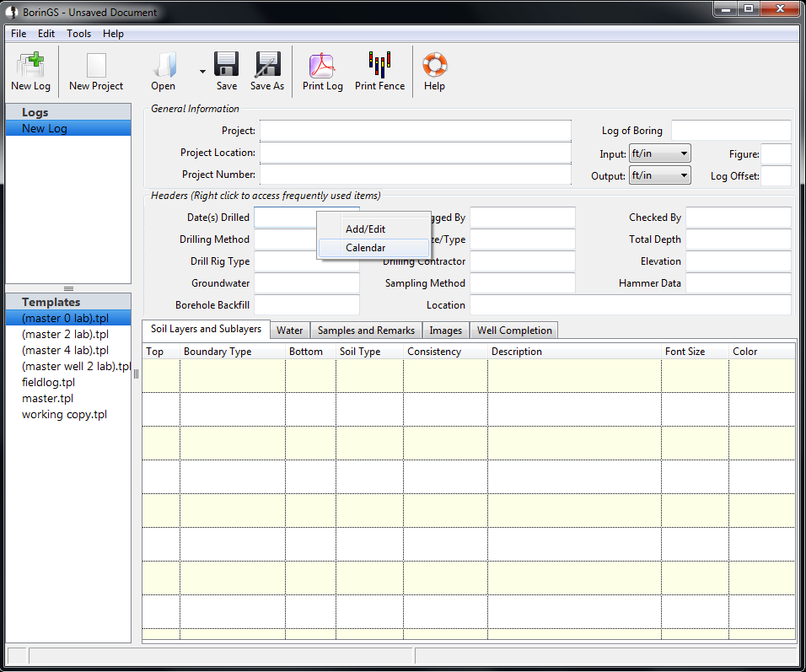806x672 pixels.
Task: Select the working copy.tpl template
Action: pyautogui.click(x=68, y=414)
